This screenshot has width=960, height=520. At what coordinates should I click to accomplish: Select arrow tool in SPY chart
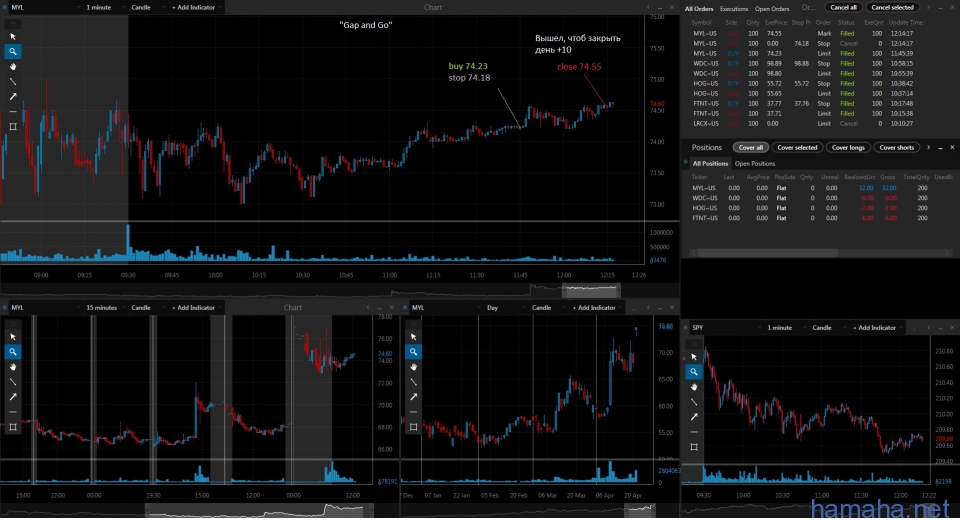click(x=694, y=417)
